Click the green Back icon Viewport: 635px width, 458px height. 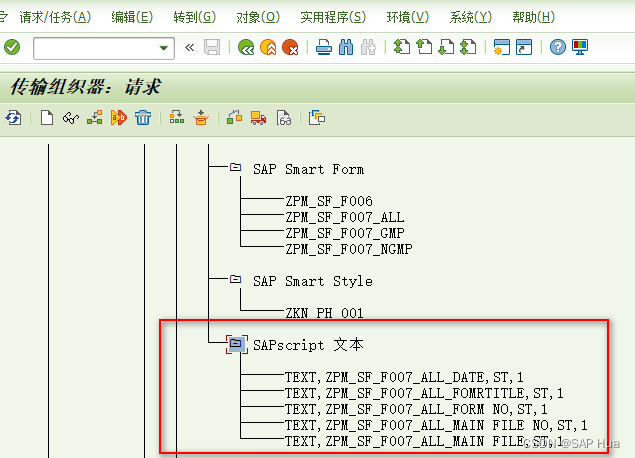246,47
